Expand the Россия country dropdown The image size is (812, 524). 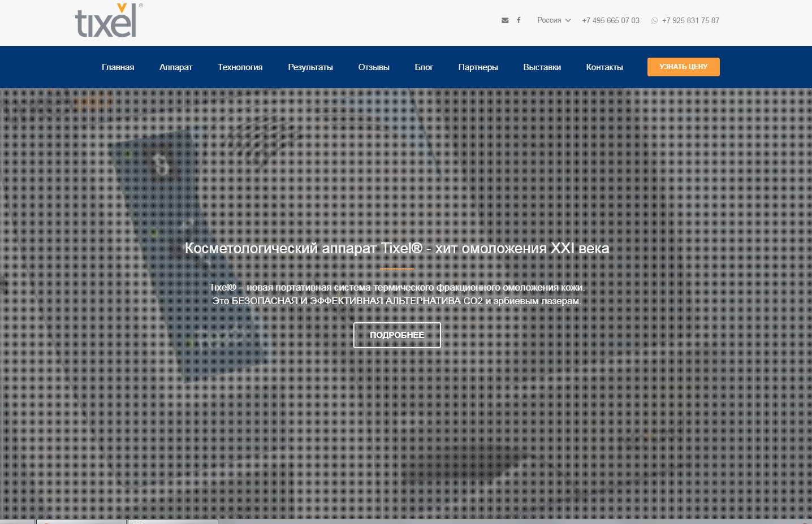point(554,20)
